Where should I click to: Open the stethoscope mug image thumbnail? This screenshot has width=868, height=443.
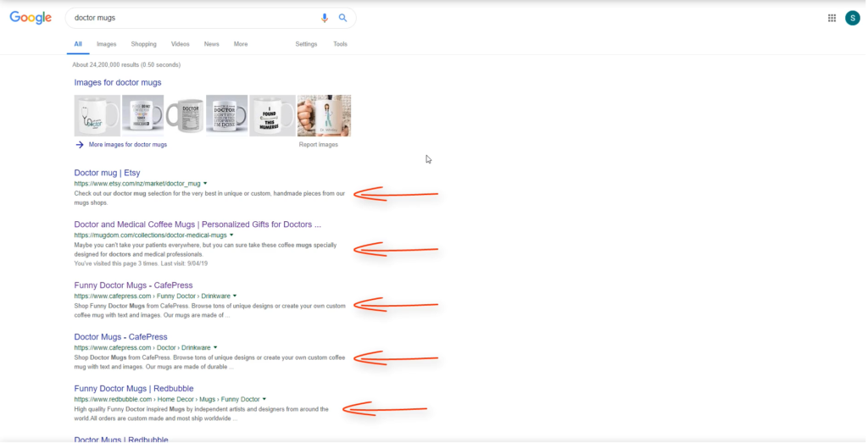[97, 115]
